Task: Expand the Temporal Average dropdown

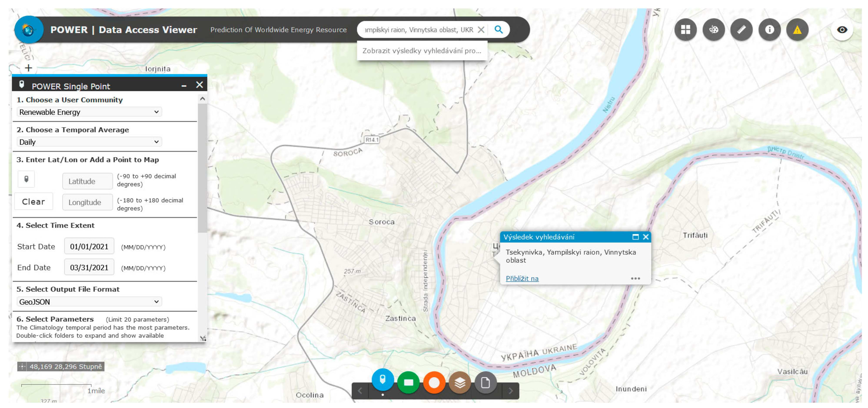Action: coord(89,142)
